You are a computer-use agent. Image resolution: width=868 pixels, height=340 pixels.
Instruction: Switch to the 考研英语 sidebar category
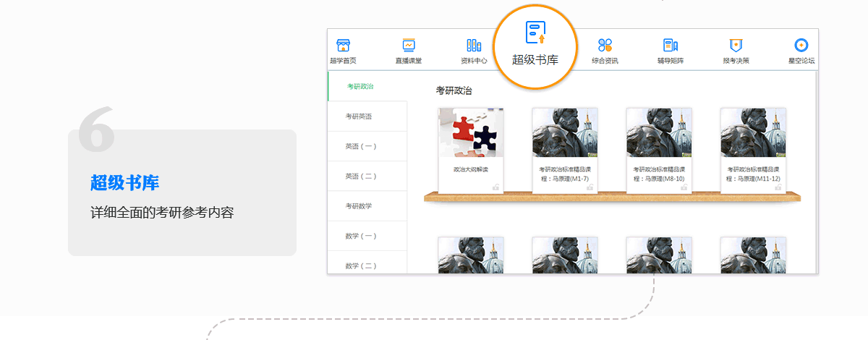[x=359, y=116]
